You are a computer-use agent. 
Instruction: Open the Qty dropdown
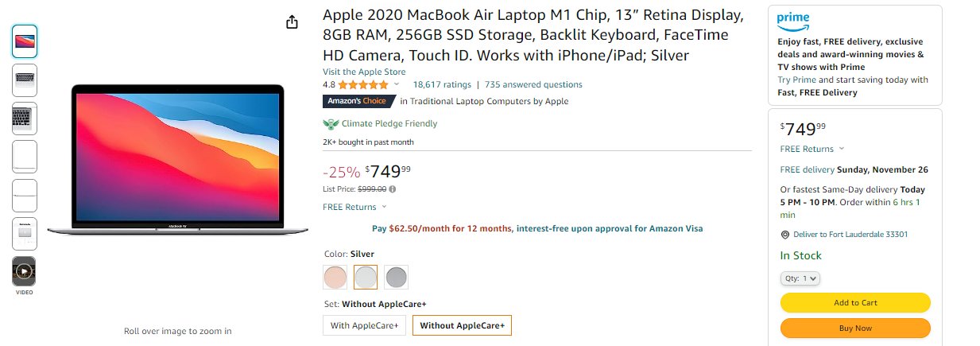click(x=800, y=278)
